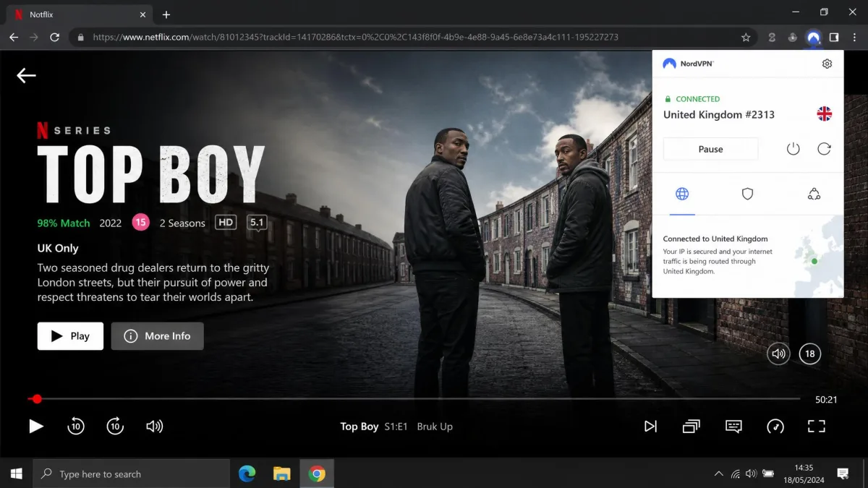The image size is (868, 488).
Task: Open a new browser tab
Action: [166, 14]
